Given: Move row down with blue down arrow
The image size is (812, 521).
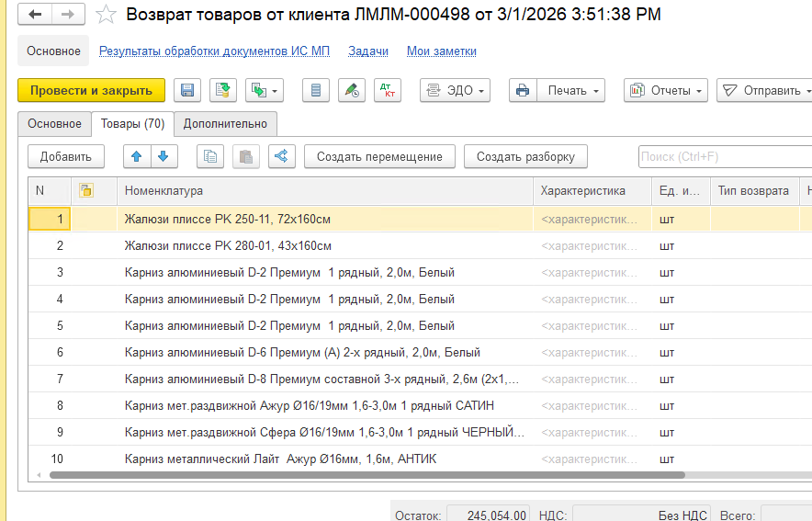Looking at the screenshot, I should pyautogui.click(x=164, y=157).
